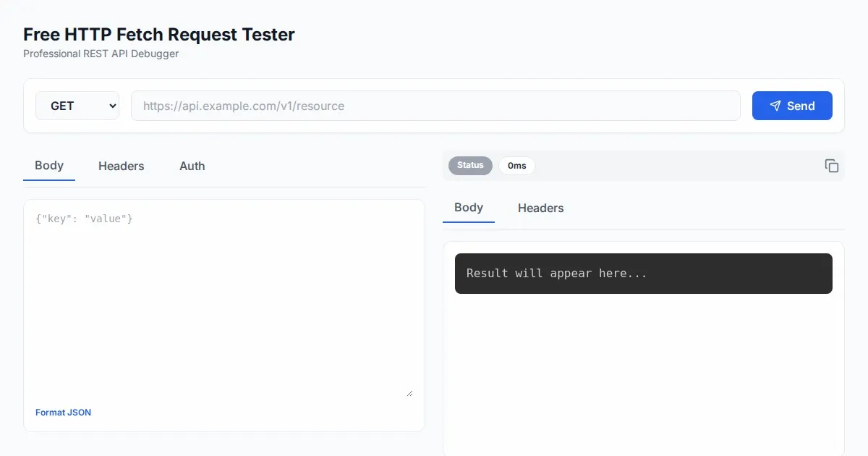Show the response Body tab

point(468,208)
